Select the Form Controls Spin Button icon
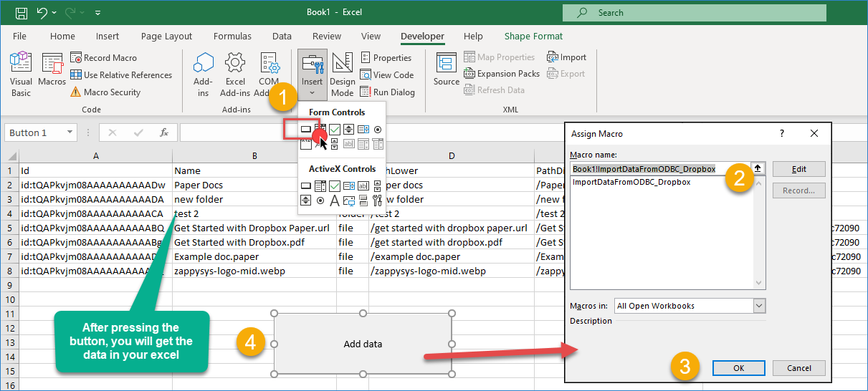Image resolution: width=868 pixels, height=391 pixels. 349,129
